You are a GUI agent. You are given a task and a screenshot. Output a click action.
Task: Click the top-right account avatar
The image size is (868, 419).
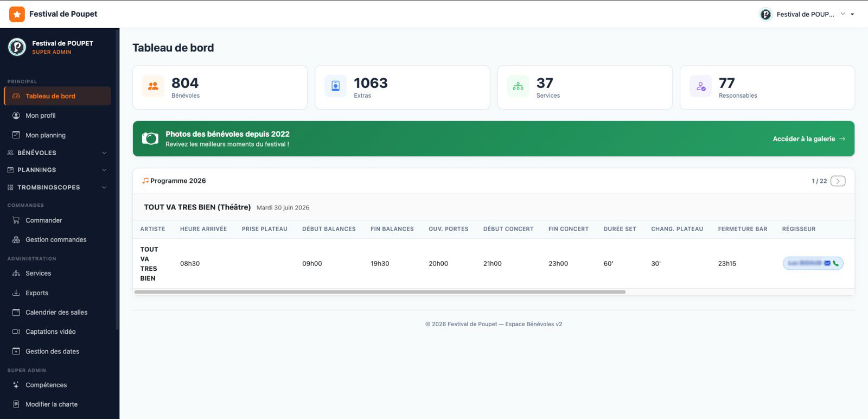pos(765,14)
